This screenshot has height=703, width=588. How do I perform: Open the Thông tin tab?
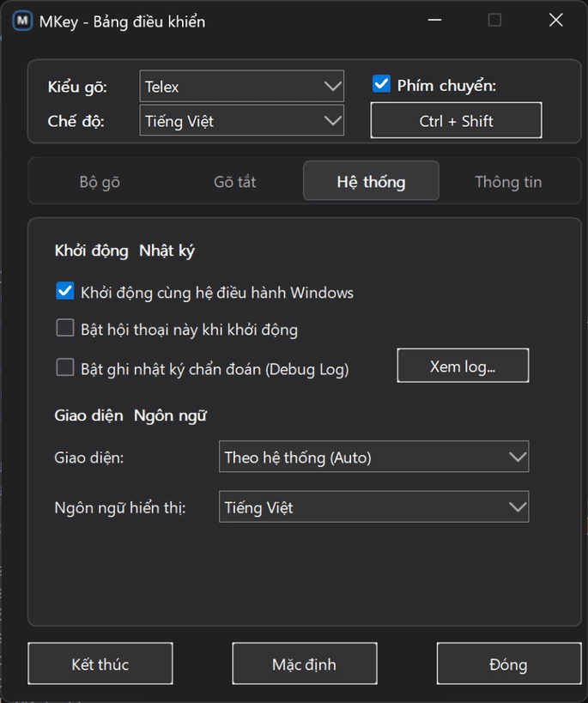[x=508, y=182]
